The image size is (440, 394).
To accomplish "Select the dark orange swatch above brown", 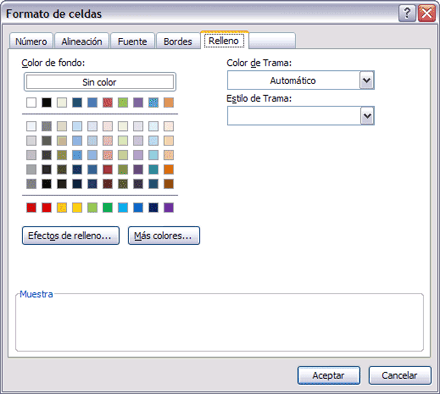I will coord(169,169).
